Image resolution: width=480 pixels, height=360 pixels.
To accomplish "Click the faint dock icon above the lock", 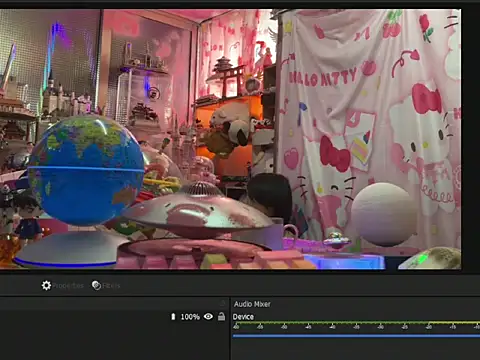I will [223, 303].
